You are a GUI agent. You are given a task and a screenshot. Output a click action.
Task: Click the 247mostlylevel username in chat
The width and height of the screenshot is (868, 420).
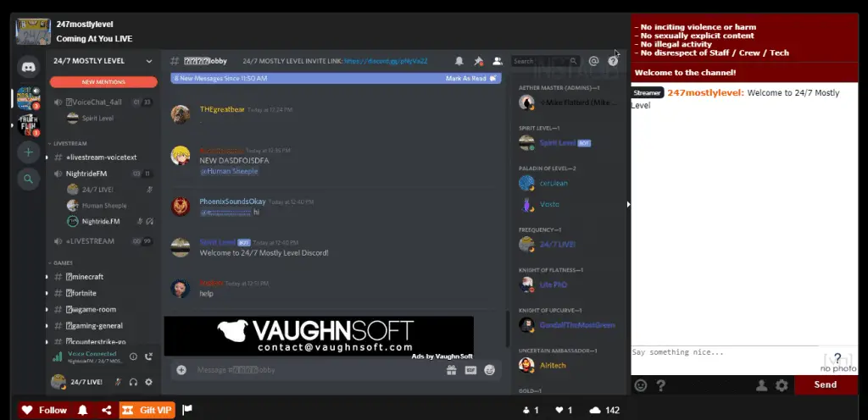706,93
